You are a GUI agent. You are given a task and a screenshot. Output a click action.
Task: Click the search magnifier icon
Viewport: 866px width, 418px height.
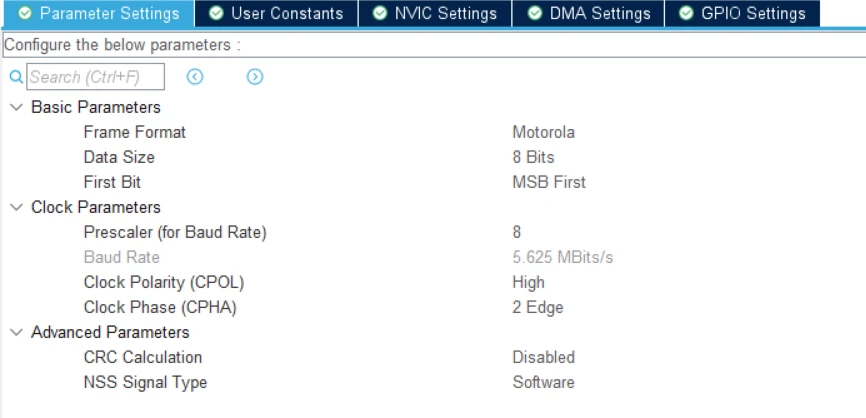(15, 77)
